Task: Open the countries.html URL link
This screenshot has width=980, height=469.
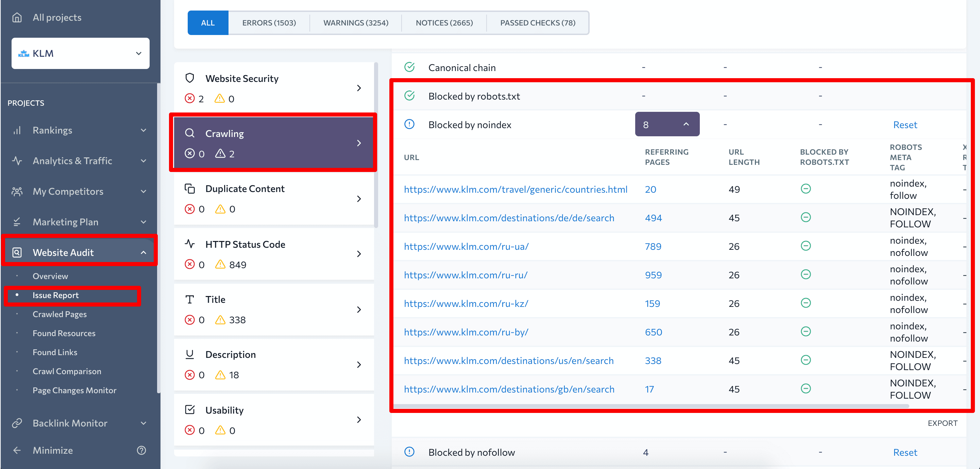Action: (516, 189)
